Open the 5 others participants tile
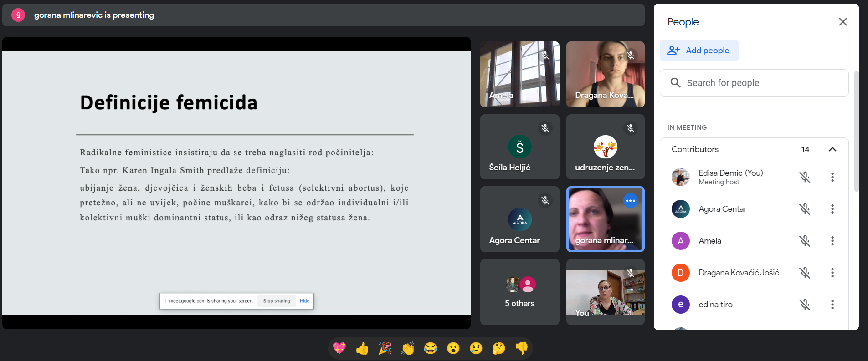This screenshot has height=361, width=868. 520,292
